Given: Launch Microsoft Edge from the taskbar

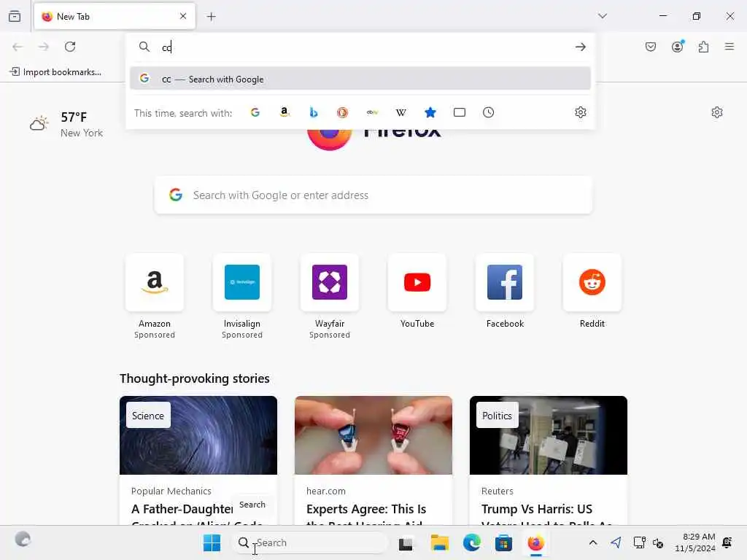Looking at the screenshot, I should 472,542.
